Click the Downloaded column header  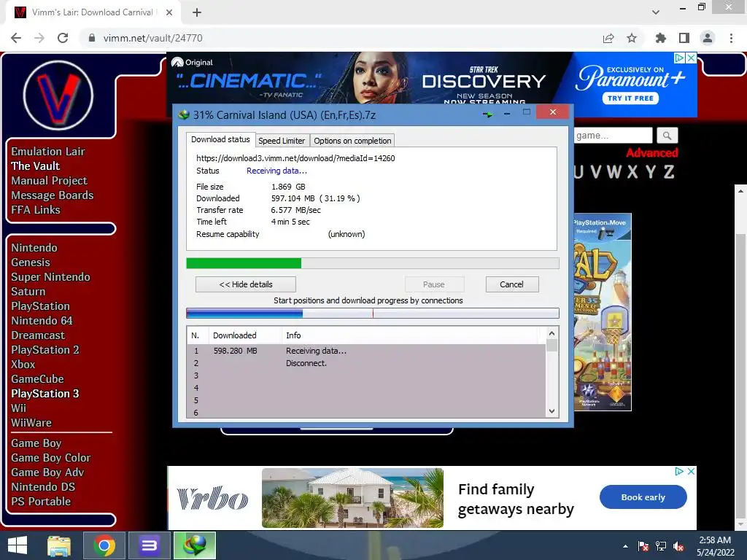tap(245, 335)
